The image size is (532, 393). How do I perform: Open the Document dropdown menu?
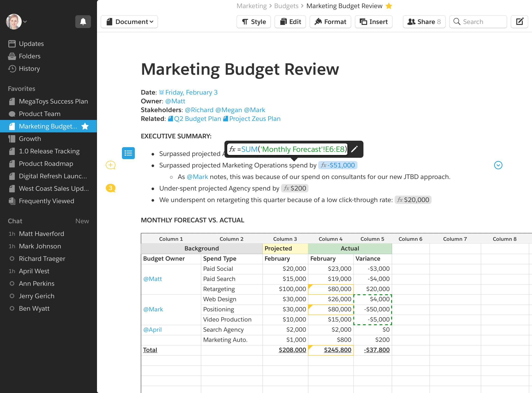point(129,22)
